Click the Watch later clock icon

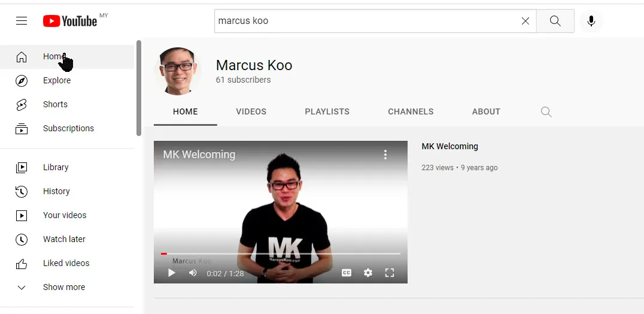[22, 240]
